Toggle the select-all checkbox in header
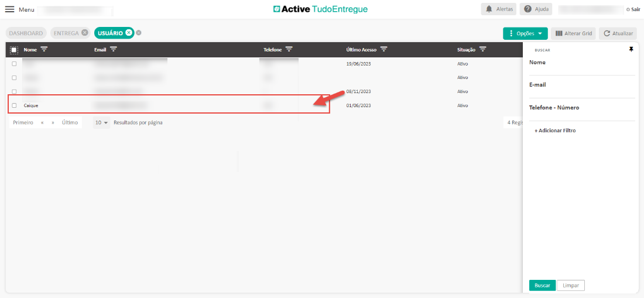The image size is (644, 298). click(14, 50)
